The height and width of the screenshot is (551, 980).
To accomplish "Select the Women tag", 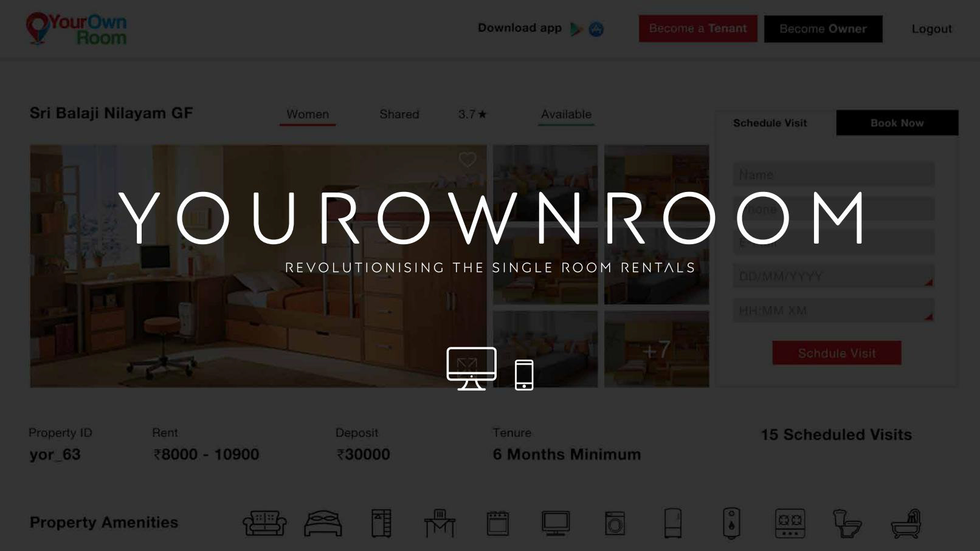I will tap(308, 114).
